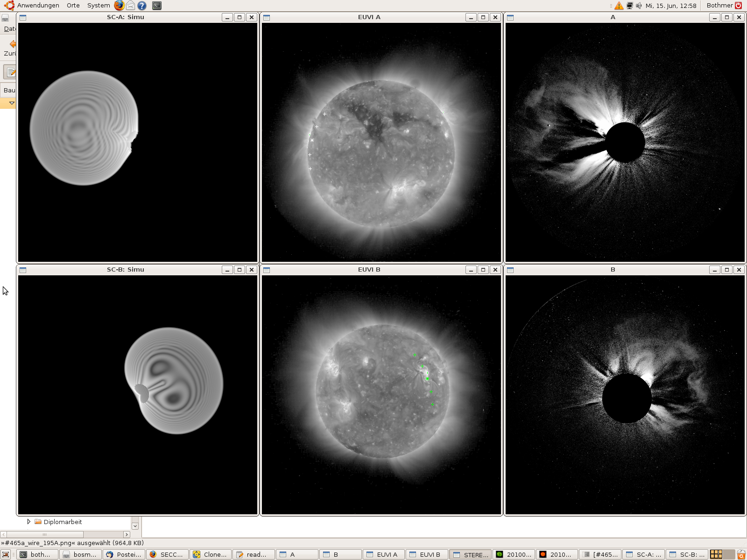Screen dimensions: 747x560
Task: Click the EUVI B solar disk image
Action: [382, 391]
